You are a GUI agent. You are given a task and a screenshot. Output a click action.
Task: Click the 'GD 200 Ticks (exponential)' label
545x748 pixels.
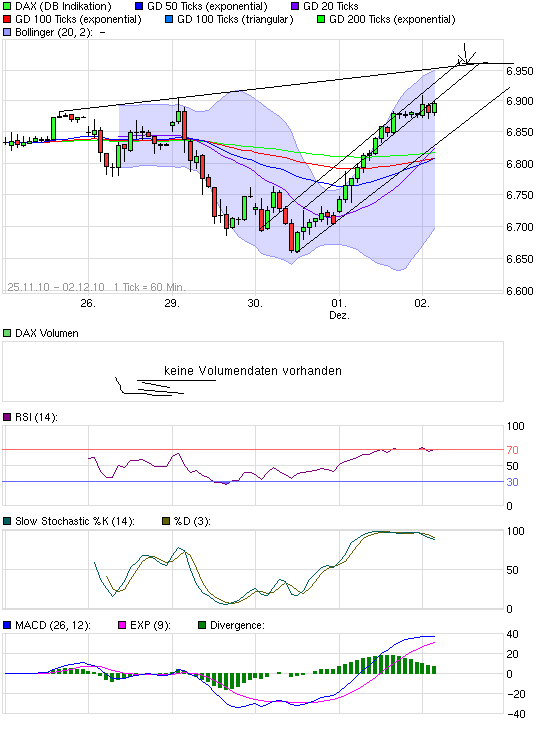pos(392,20)
